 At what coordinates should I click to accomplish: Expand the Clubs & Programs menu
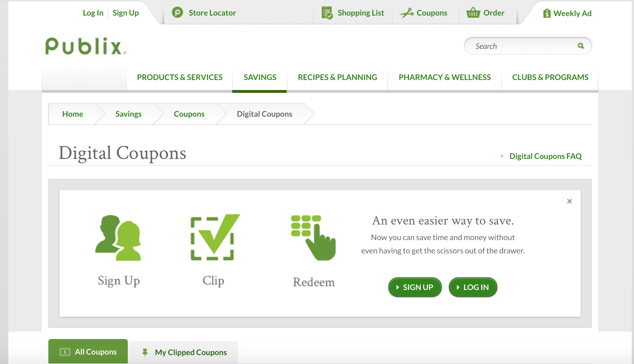click(x=550, y=77)
